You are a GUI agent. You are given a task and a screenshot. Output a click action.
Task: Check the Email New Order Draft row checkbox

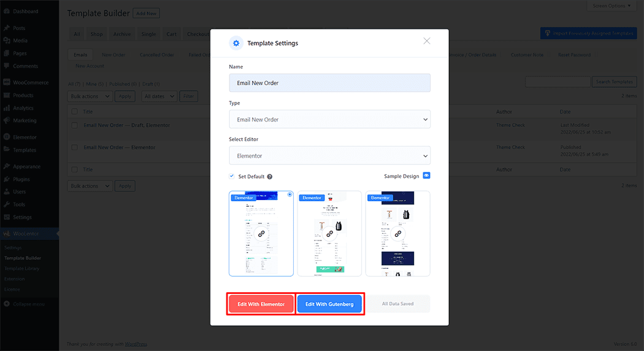click(74, 125)
